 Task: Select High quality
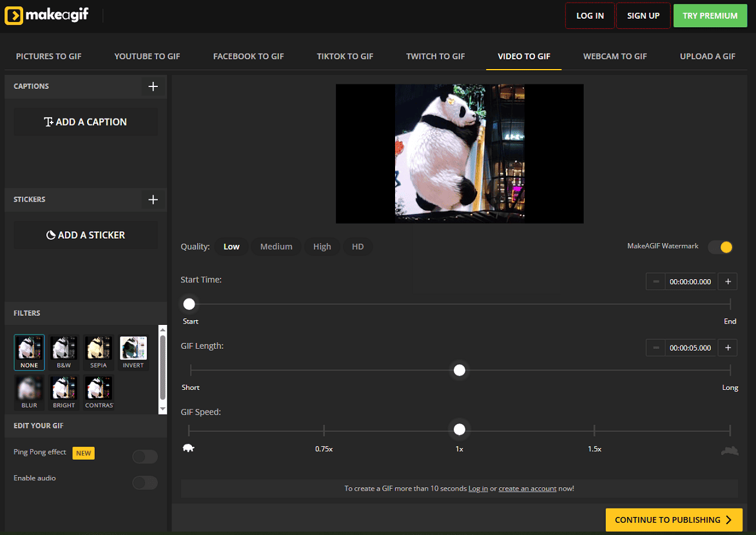click(x=322, y=246)
